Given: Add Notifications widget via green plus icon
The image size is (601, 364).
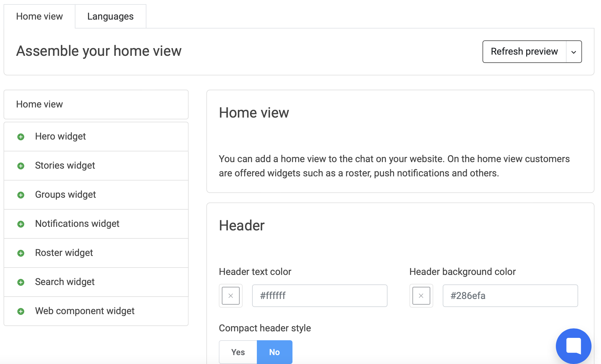Looking at the screenshot, I should click(x=21, y=224).
